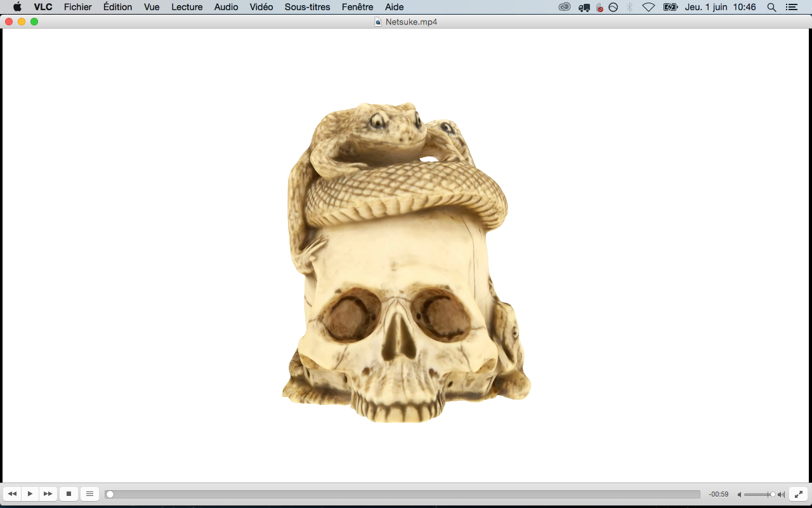Viewport: 812px width, 508px height.
Task: Open Notification Center
Action: (791, 7)
